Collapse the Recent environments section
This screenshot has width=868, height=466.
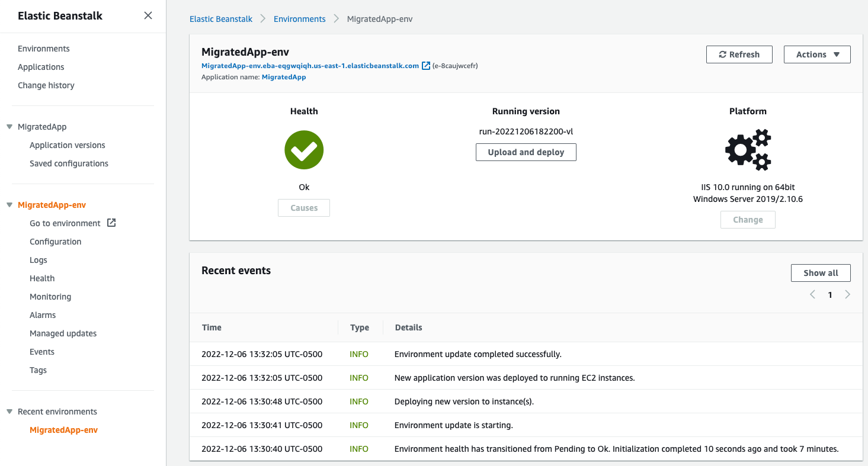[9, 412]
